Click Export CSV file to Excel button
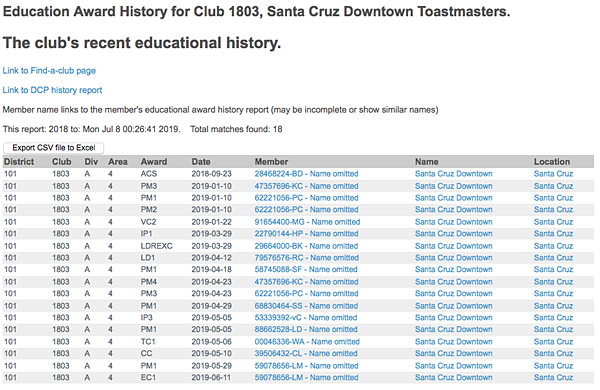This screenshot has width=600, height=390. 54,148
